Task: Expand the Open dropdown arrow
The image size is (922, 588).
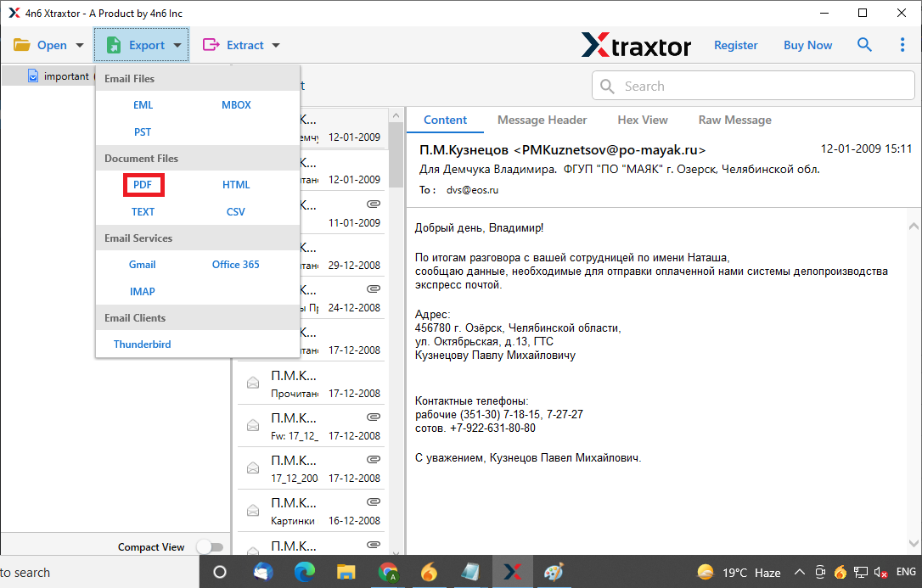Action: pos(80,45)
